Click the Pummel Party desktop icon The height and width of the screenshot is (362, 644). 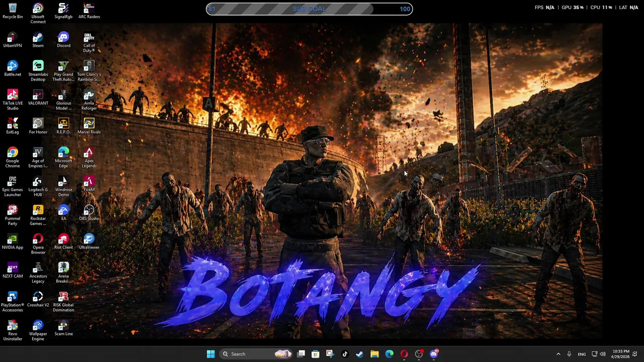(x=13, y=215)
